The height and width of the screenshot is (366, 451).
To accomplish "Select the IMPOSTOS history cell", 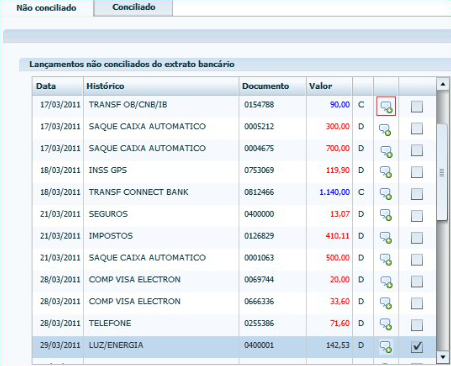I will (x=111, y=236).
